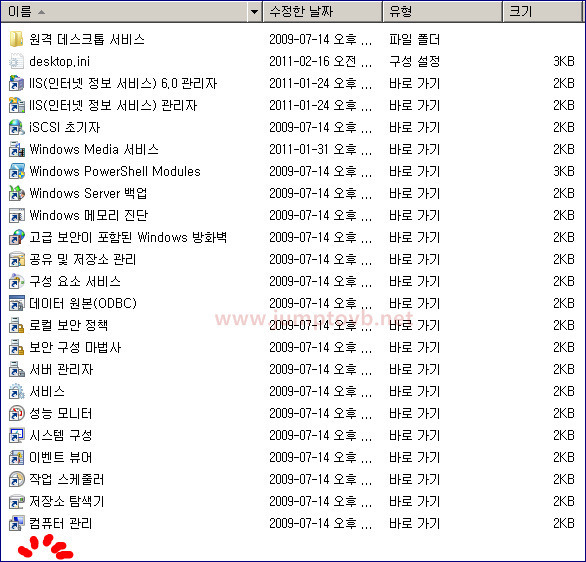The image size is (586, 562).
Task: Sort by the 수정한 날짜 column header
Action: tap(323, 12)
